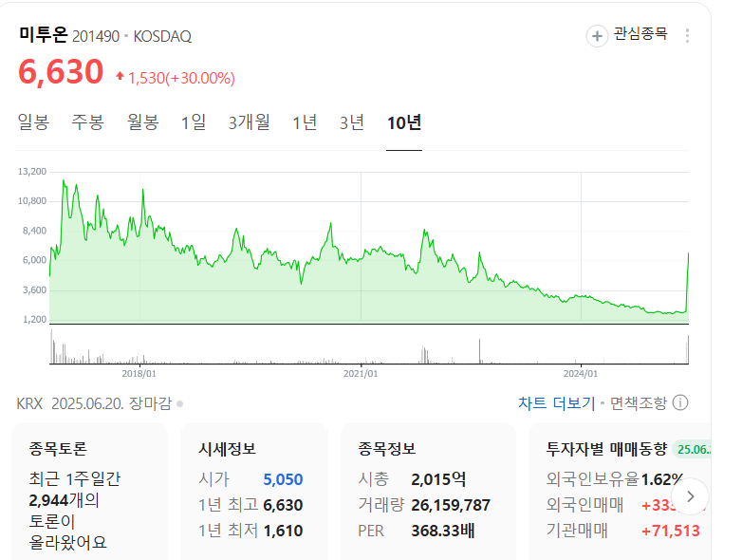Screen dimensions: 742x560
Task: Open the 시세정보 card
Action: pyautogui.click(x=254, y=492)
